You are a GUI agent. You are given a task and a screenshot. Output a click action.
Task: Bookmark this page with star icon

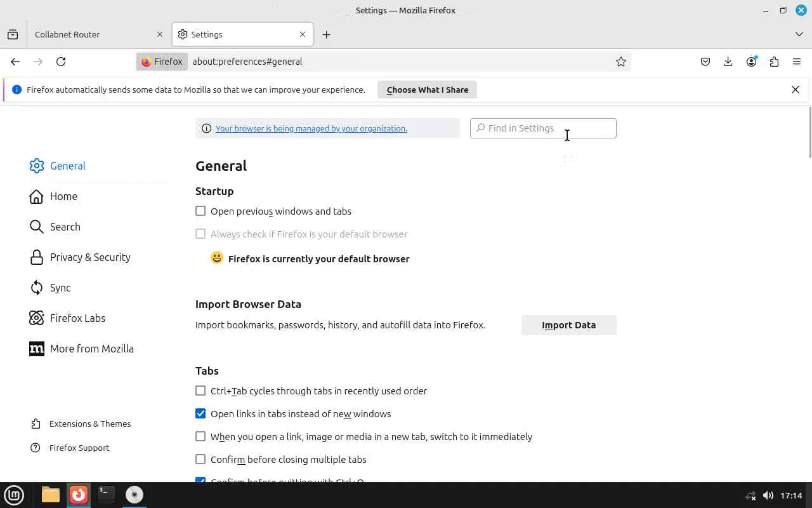(x=621, y=62)
